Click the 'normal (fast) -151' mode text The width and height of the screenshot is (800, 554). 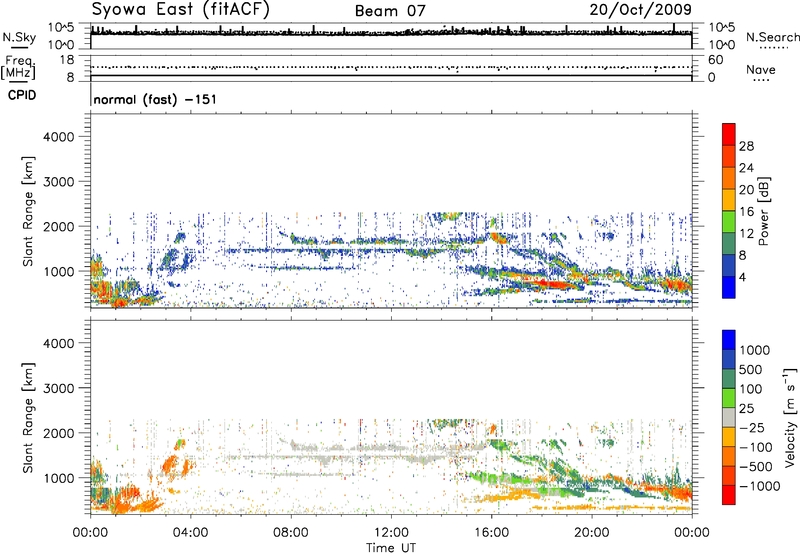coord(155,99)
